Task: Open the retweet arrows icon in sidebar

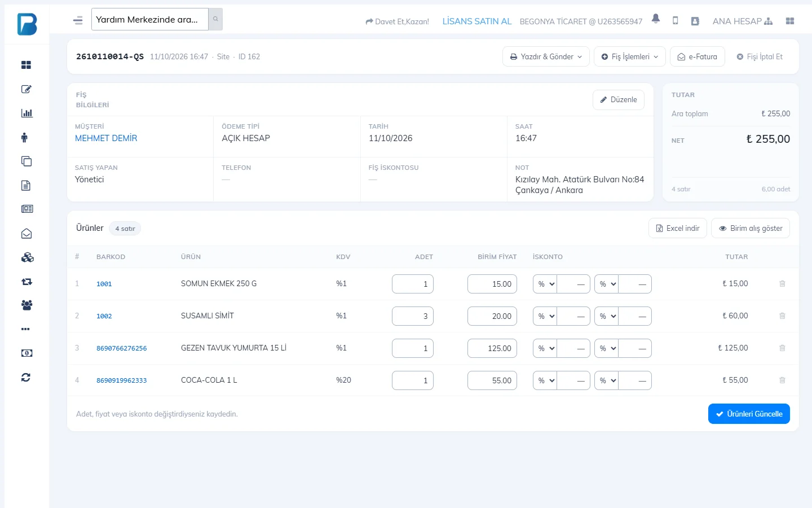Action: click(x=27, y=282)
